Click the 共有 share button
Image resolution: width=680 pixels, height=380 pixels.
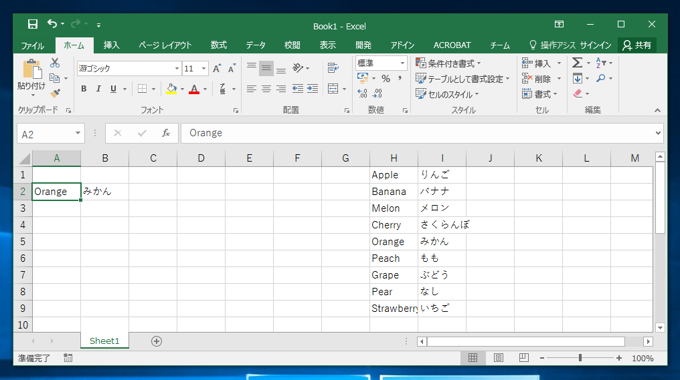point(638,45)
